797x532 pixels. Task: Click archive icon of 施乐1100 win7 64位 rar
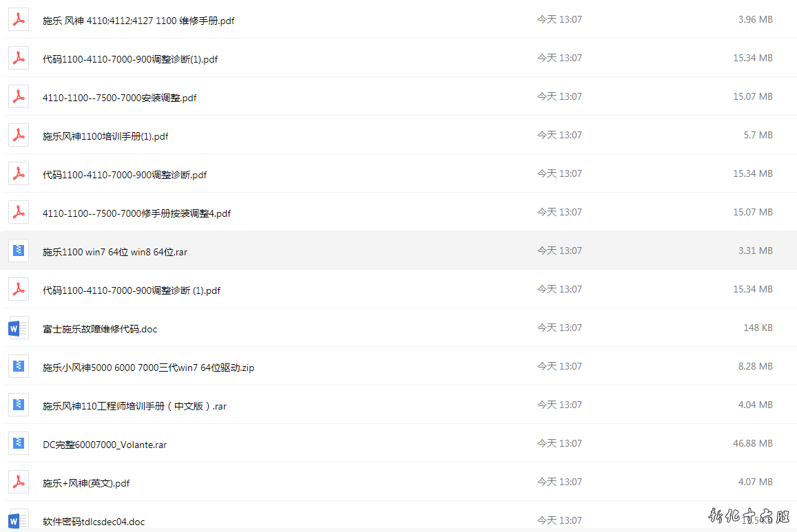(x=19, y=251)
